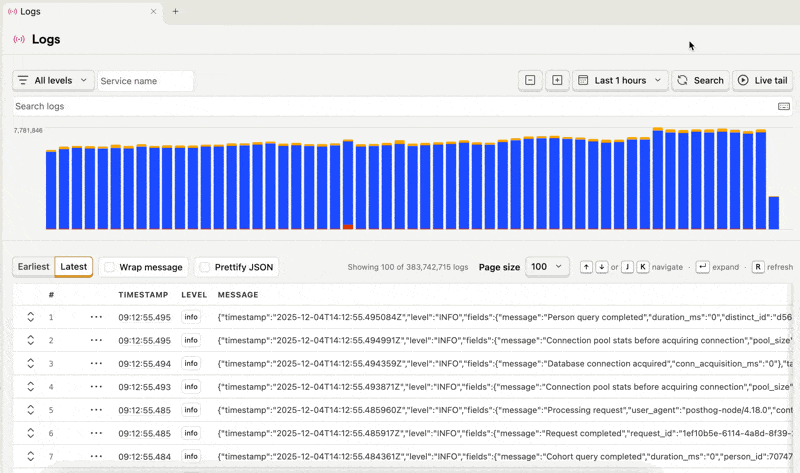Expand log row 2
The width and height of the screenshot is (800, 473).
tap(31, 340)
